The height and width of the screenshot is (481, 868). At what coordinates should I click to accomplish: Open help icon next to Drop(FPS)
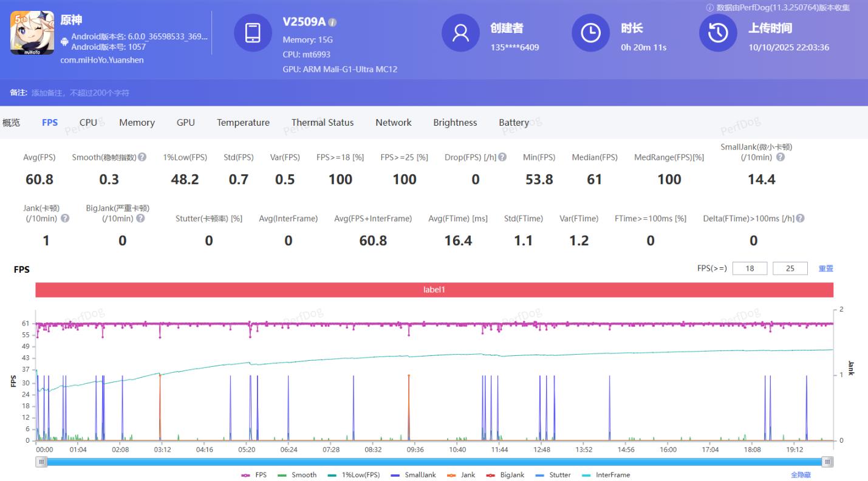click(502, 157)
